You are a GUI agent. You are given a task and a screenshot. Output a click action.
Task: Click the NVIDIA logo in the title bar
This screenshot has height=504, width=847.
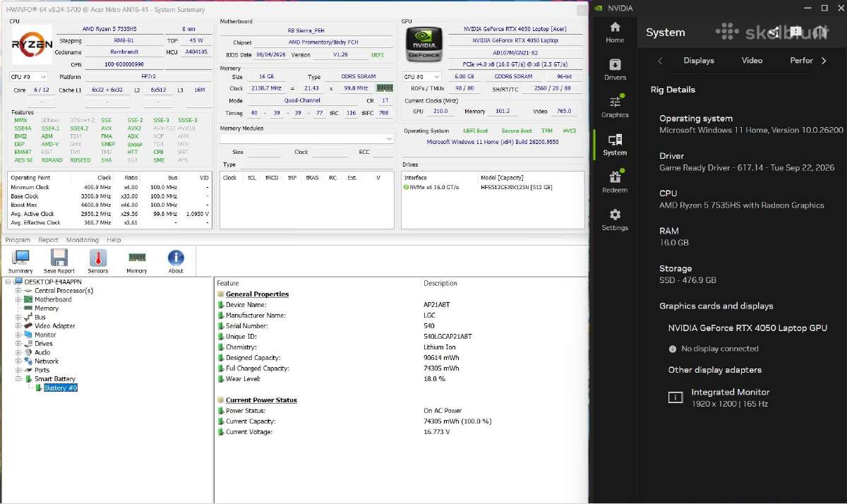click(x=599, y=8)
